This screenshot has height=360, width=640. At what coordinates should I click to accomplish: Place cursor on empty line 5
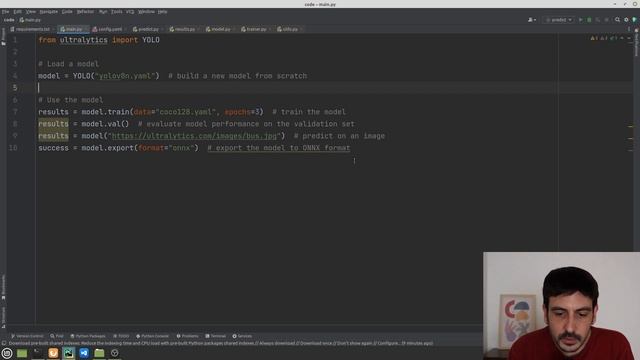click(298, 88)
